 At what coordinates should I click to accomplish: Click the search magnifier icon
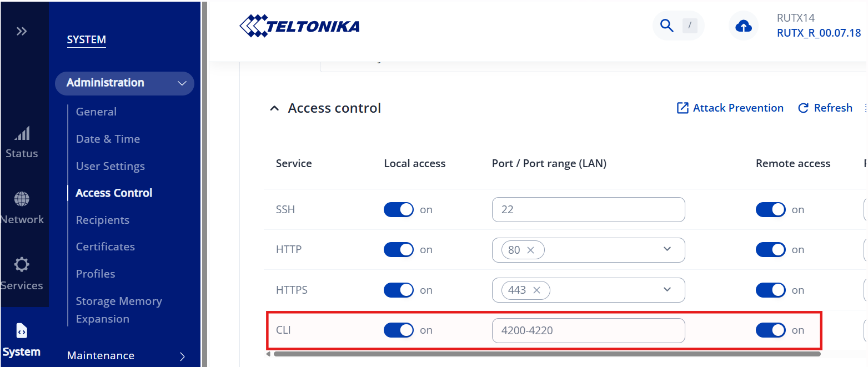(x=666, y=26)
